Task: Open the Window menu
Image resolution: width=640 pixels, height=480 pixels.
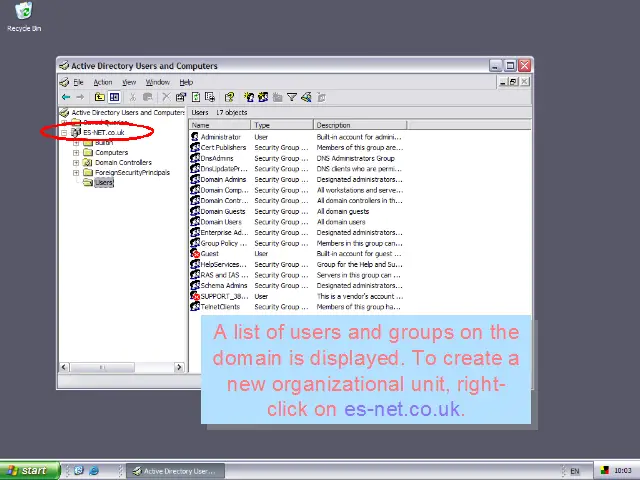Action: click(x=157, y=82)
